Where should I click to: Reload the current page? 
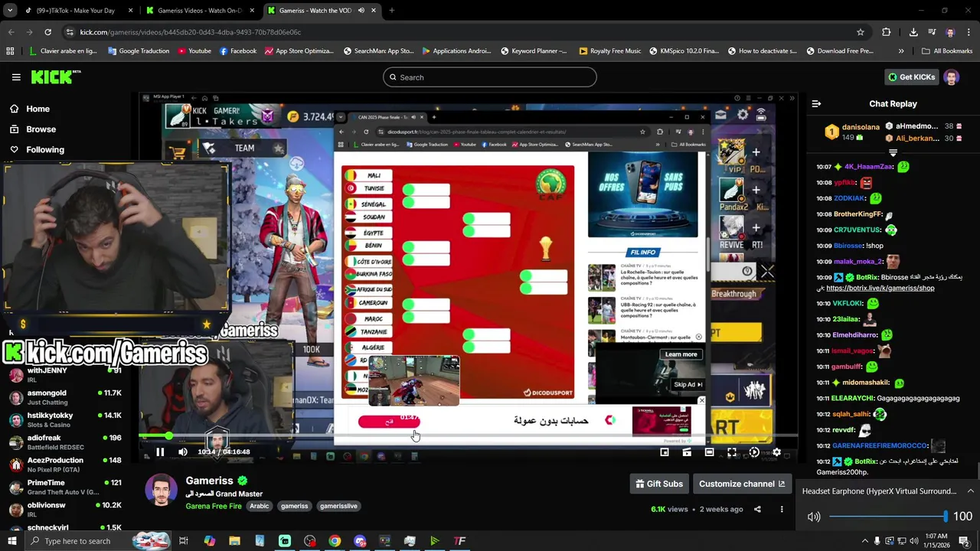pyautogui.click(x=47, y=32)
